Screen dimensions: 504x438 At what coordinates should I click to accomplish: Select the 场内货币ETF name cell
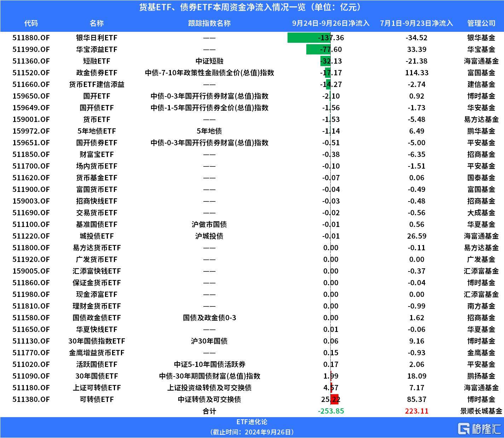click(x=97, y=166)
